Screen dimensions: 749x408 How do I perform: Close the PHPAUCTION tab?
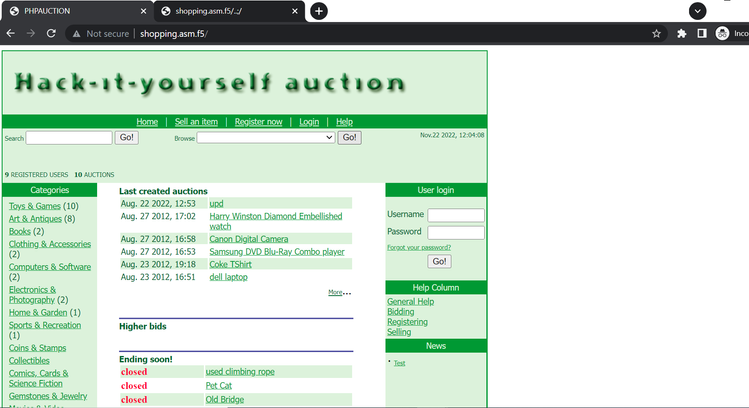[143, 11]
